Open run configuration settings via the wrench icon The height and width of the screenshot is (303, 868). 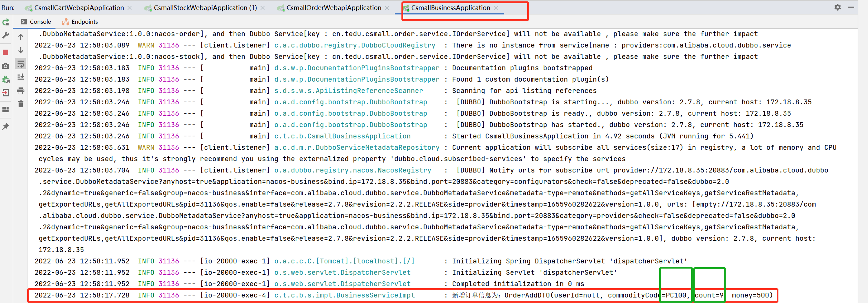(x=6, y=35)
